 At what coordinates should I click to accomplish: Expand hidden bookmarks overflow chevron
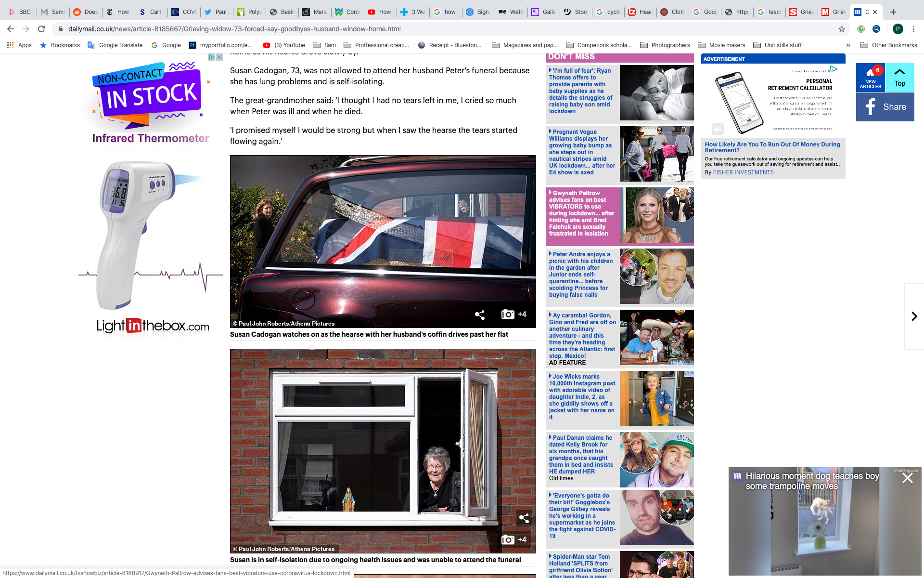848,45
